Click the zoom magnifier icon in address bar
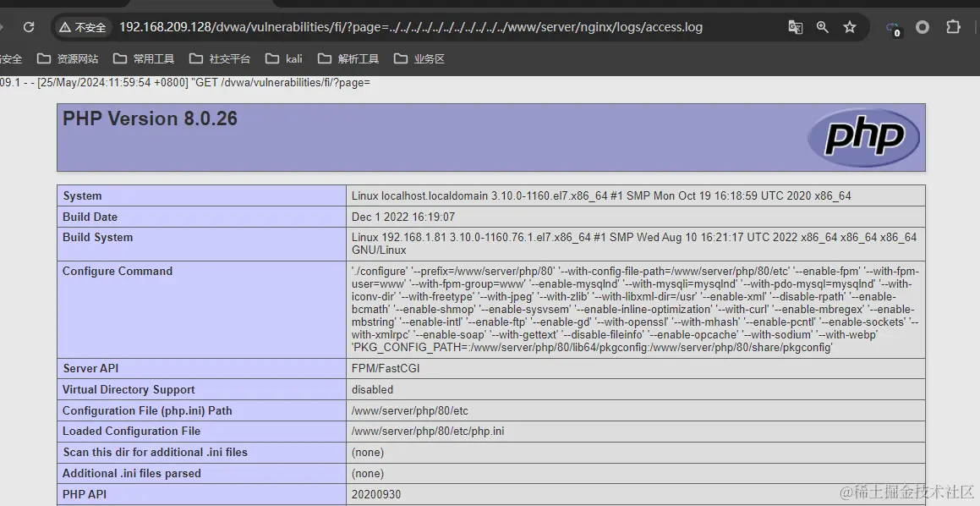 tap(823, 27)
